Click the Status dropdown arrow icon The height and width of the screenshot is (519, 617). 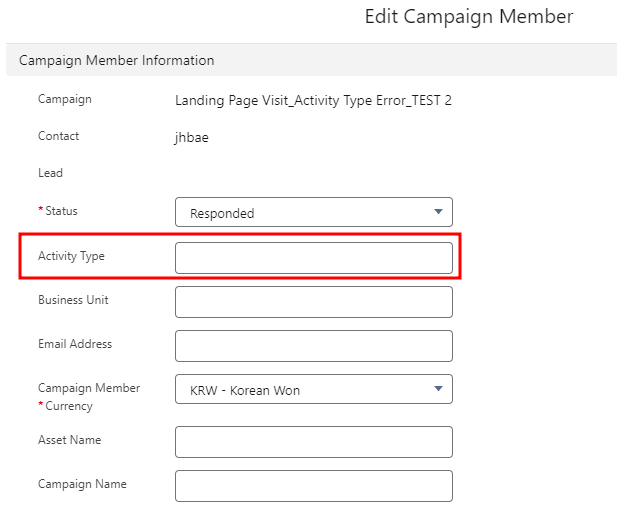(438, 212)
